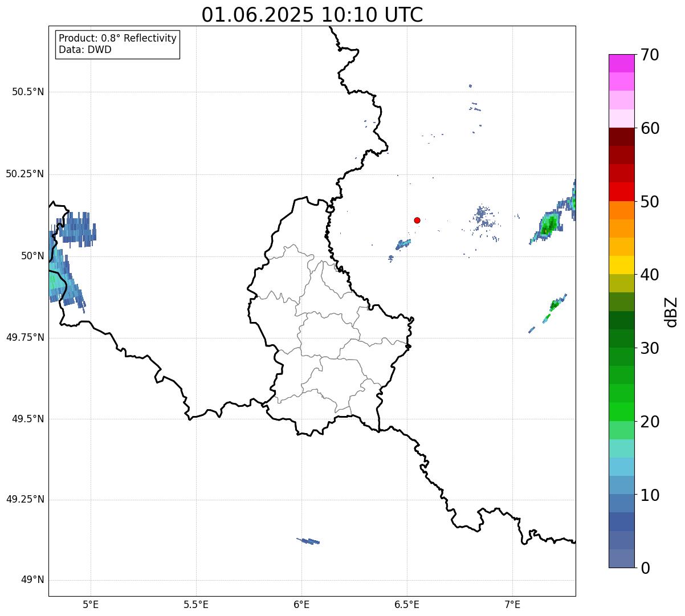Click the 50.25°N latitude label
685x616 pixels.
[25, 174]
